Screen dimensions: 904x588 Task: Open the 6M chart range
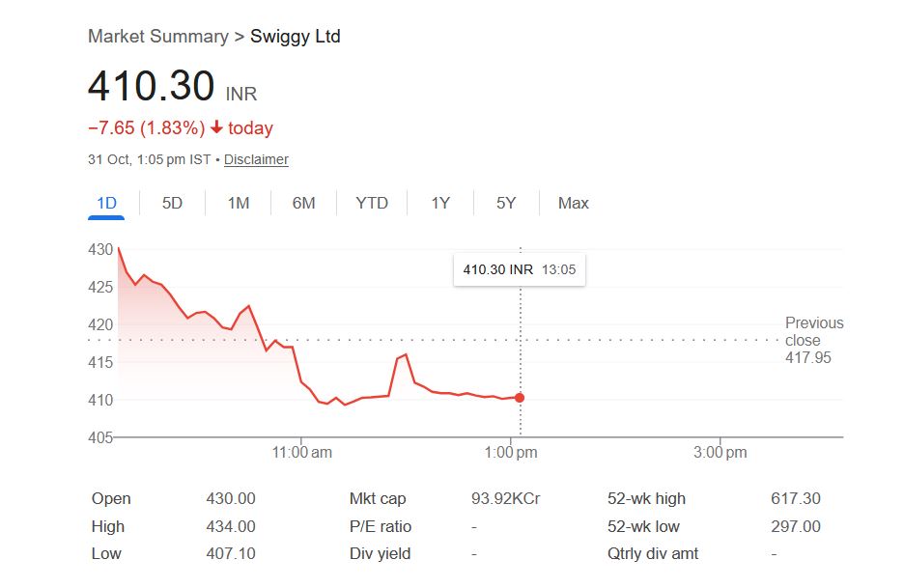(304, 203)
